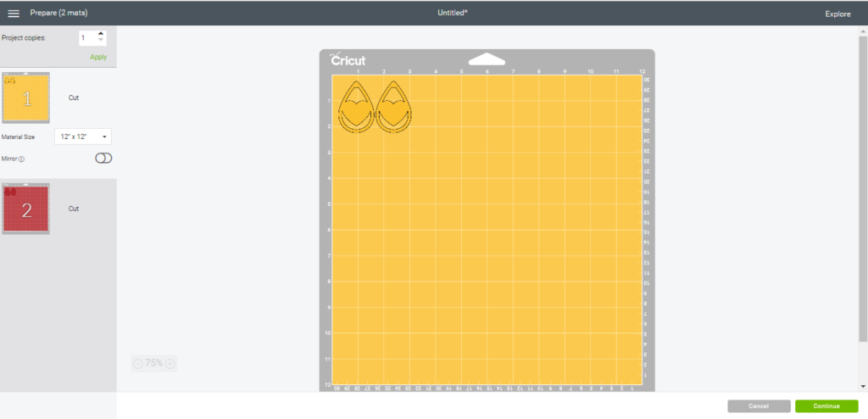This screenshot has height=419, width=868.
Task: Click the Prepare (2 mats) header label
Action: tap(58, 14)
